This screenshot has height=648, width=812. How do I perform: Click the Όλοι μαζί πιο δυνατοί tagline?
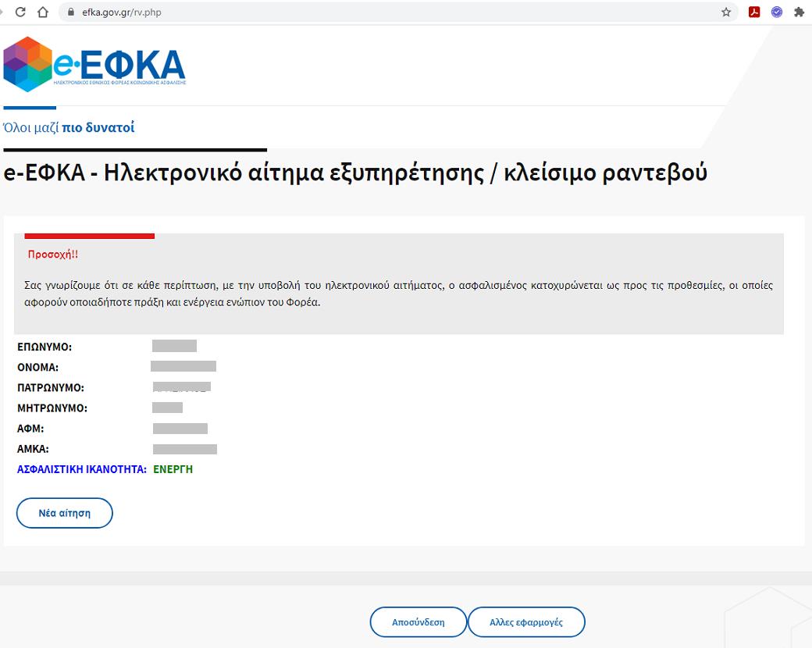coord(69,127)
